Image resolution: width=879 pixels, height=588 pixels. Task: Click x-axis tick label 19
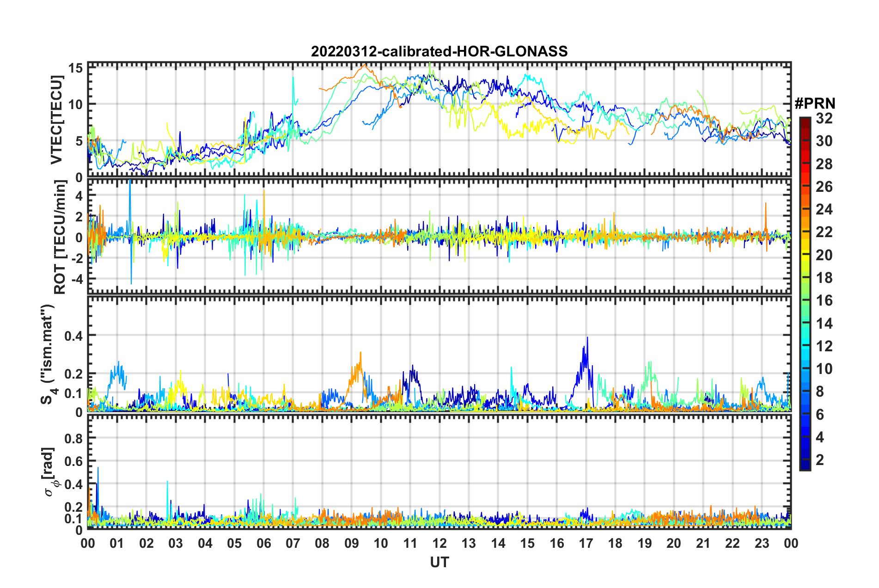645,543
